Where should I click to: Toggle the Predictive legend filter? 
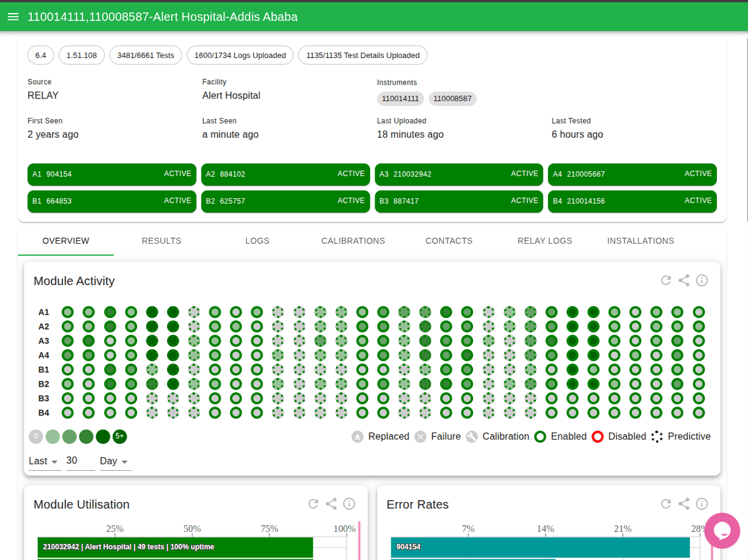681,437
